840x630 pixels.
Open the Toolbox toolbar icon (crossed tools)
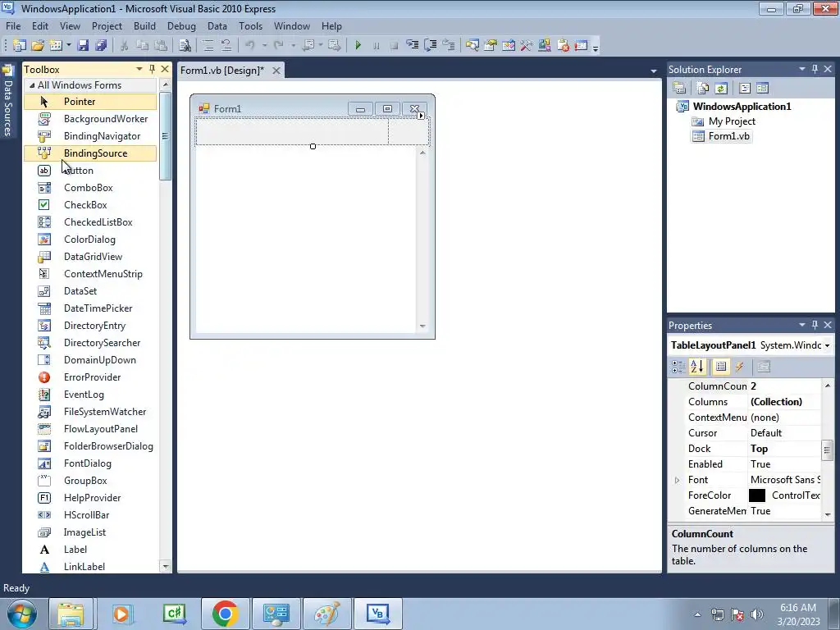(526, 46)
